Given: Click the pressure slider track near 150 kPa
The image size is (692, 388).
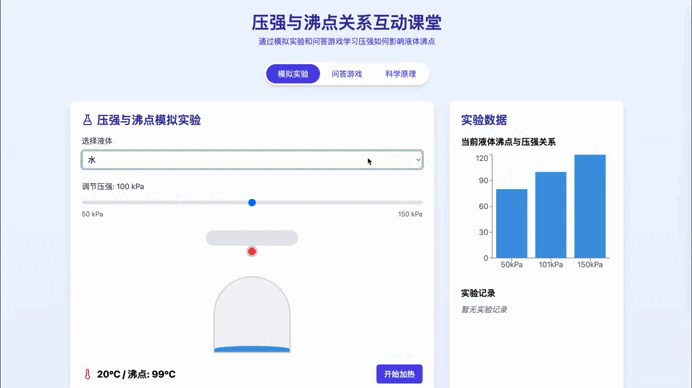Looking at the screenshot, I should pos(415,203).
